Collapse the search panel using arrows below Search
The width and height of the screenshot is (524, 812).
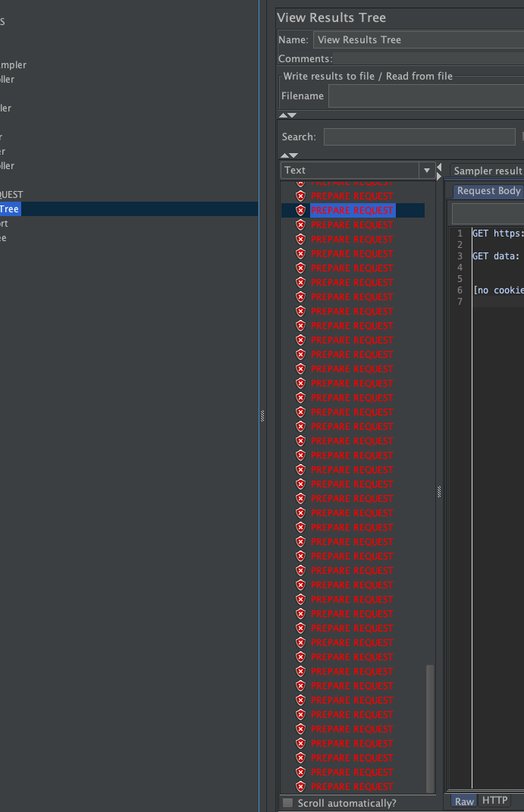tap(289, 155)
